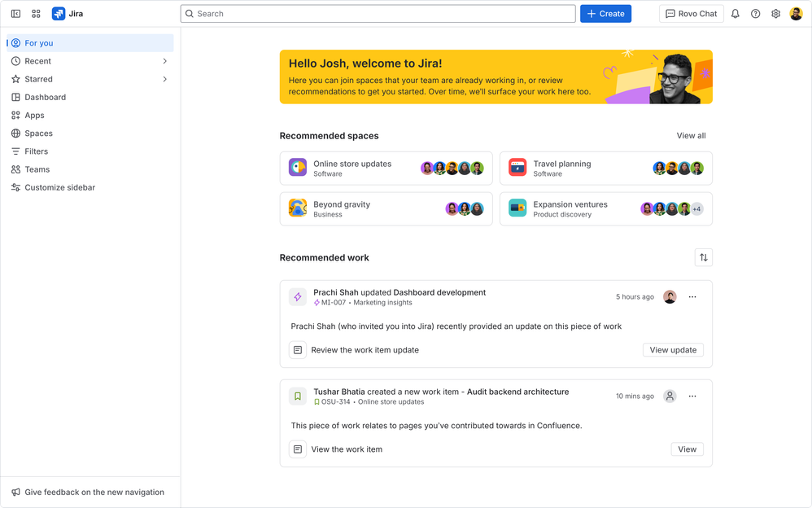
Task: Click inside the Search field
Action: (378, 14)
